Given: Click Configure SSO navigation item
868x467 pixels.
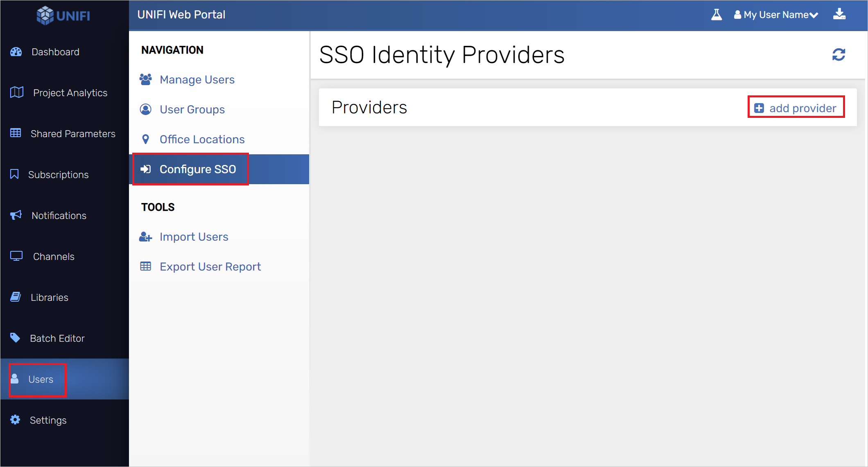Looking at the screenshot, I should (x=199, y=169).
